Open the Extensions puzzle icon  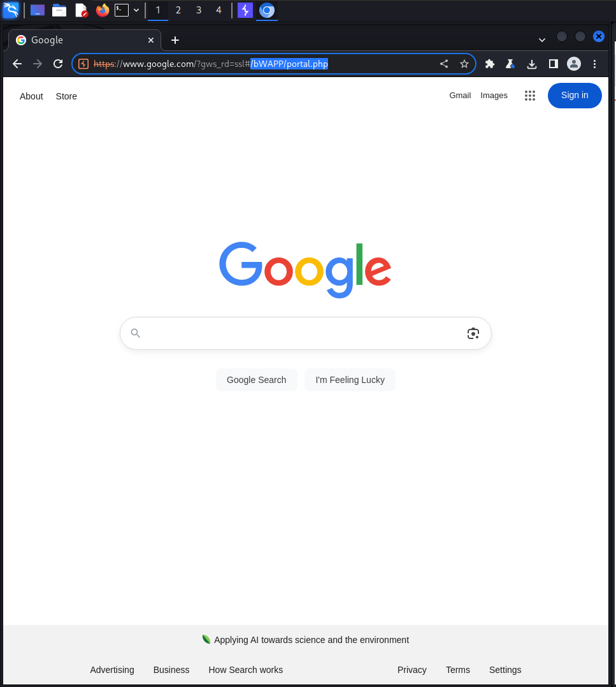tap(489, 64)
